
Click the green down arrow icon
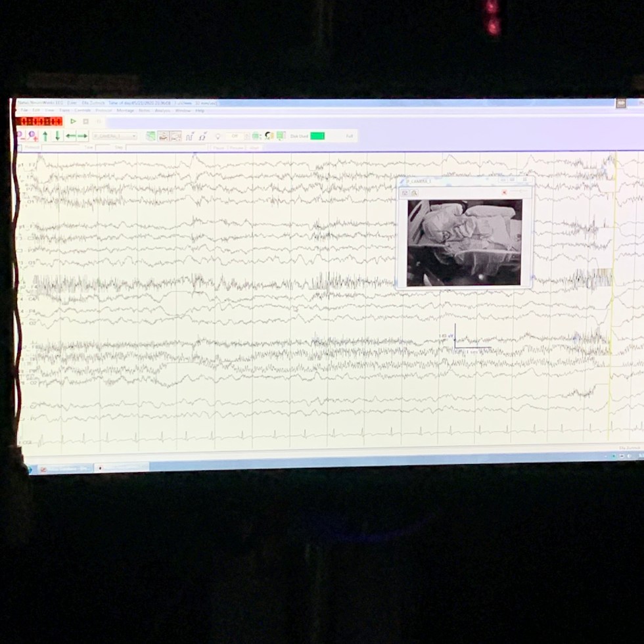(x=58, y=136)
